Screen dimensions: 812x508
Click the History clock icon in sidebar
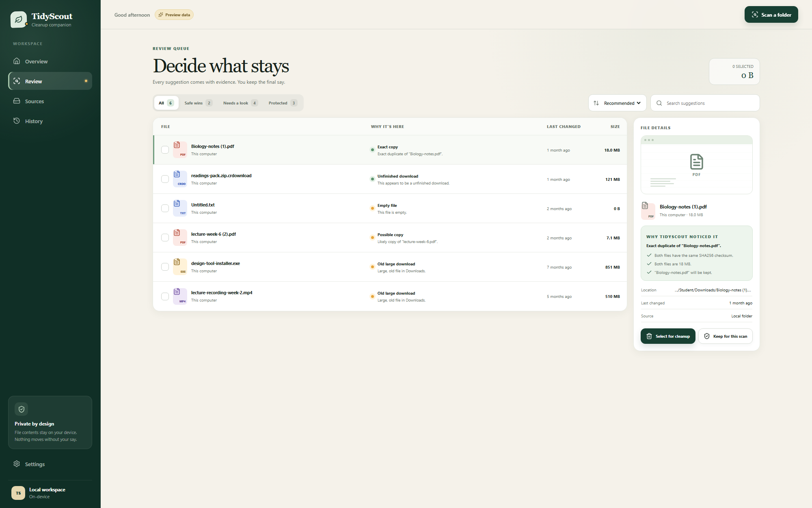[x=17, y=121]
